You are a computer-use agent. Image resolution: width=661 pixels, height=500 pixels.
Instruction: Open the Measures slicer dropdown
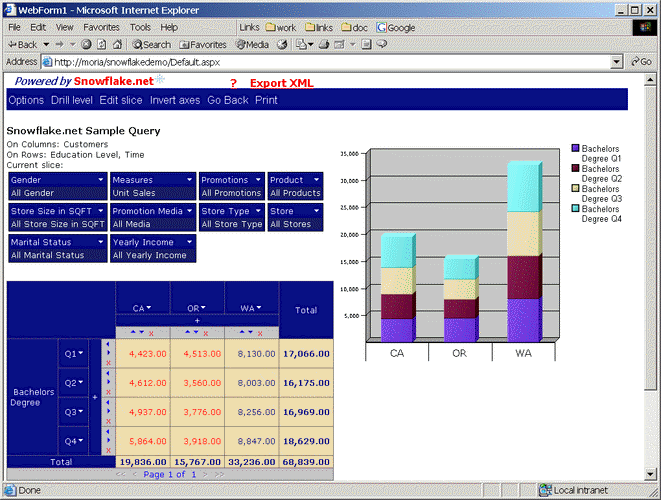click(190, 180)
